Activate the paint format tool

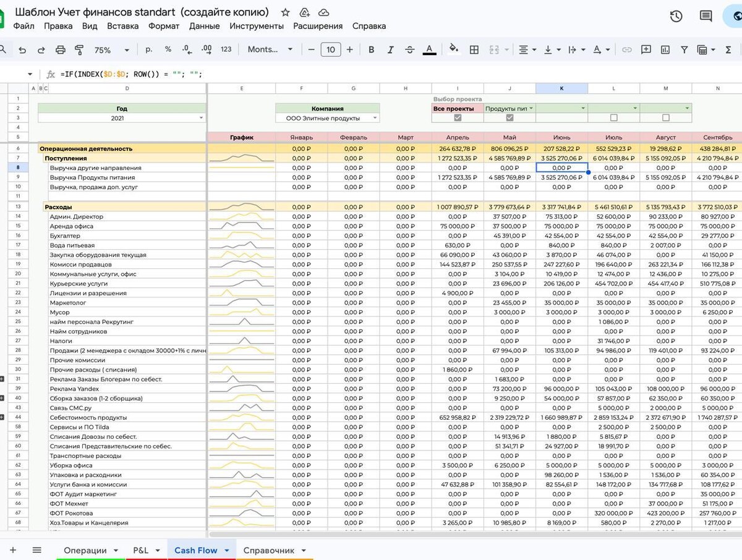tap(79, 50)
